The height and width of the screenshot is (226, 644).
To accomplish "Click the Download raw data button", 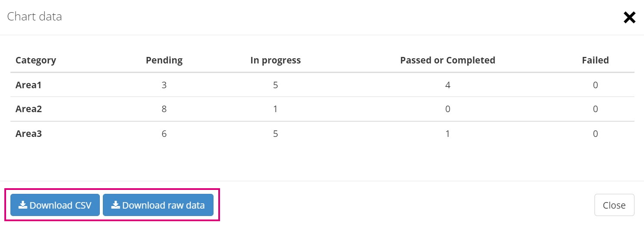I will coord(158,205).
